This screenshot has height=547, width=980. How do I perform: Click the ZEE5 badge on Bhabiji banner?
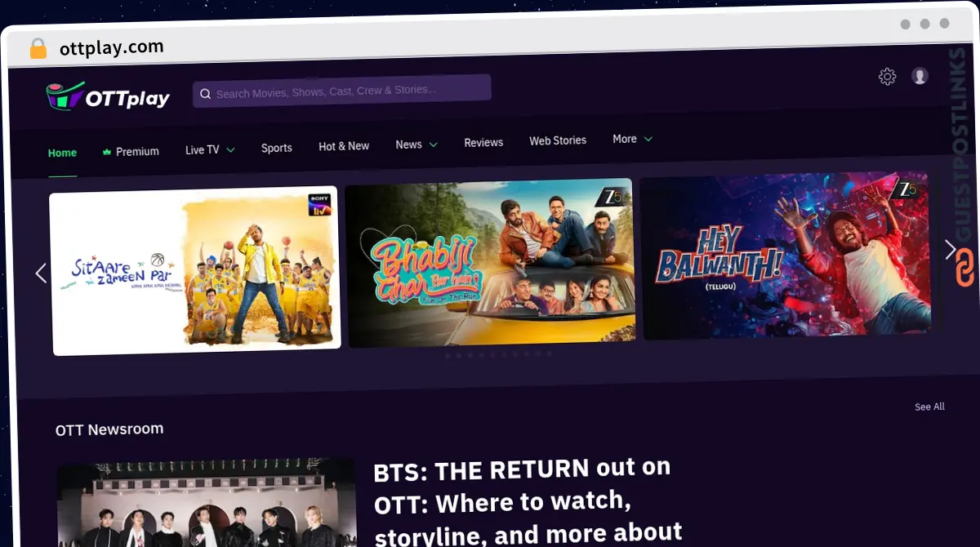(610, 195)
